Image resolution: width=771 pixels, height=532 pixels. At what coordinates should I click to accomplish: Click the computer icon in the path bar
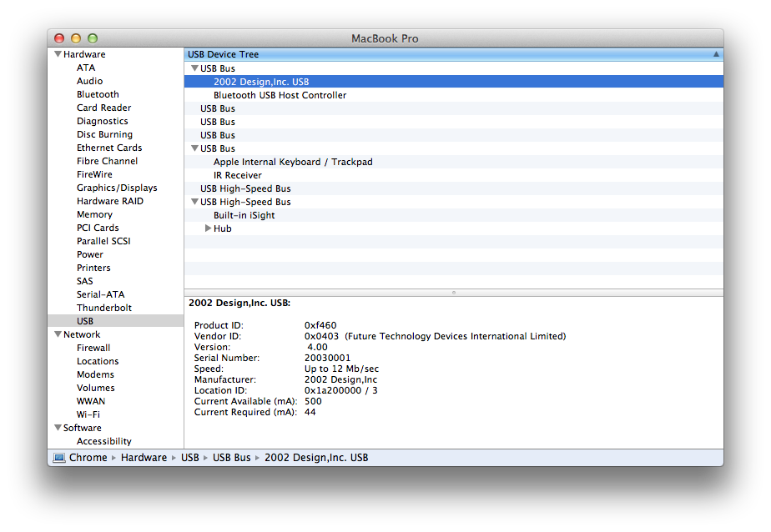point(59,458)
